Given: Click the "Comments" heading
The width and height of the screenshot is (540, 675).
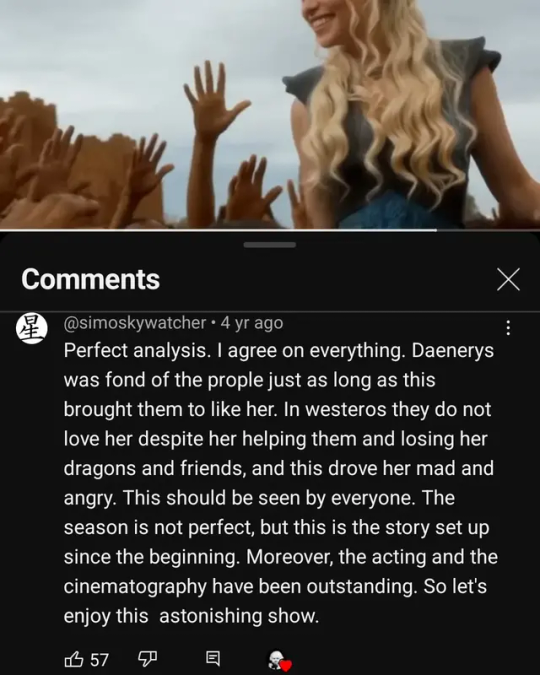Looking at the screenshot, I should (90, 279).
